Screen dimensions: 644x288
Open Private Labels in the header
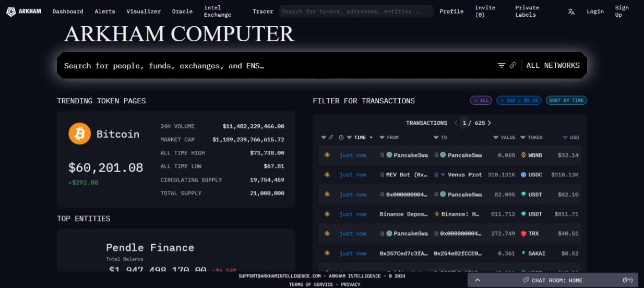[x=527, y=11]
